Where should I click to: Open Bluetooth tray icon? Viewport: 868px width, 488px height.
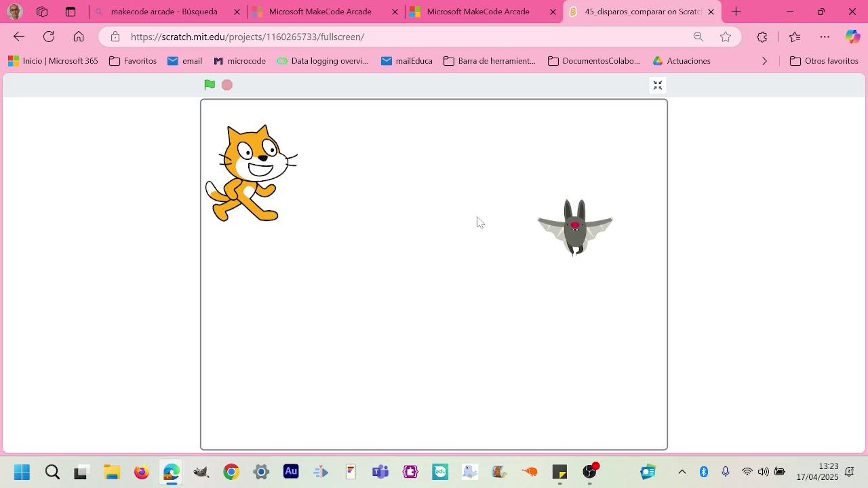(x=704, y=472)
